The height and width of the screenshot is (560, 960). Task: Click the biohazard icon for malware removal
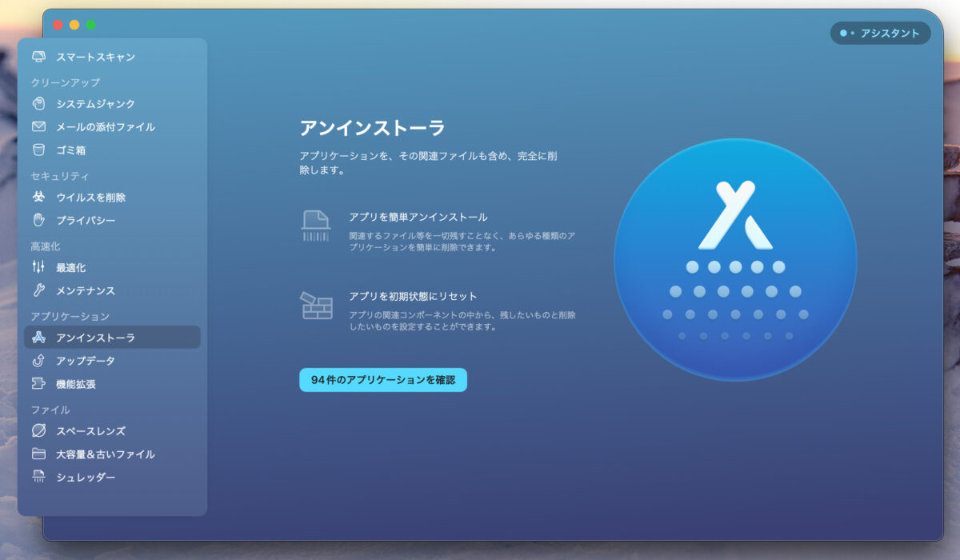38,197
